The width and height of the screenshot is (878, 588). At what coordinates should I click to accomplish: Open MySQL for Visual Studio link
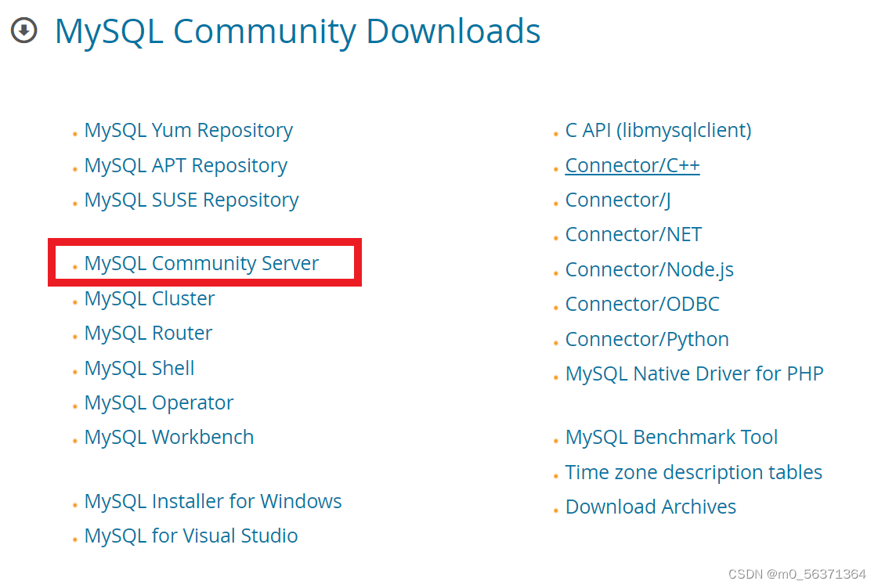pos(191,536)
